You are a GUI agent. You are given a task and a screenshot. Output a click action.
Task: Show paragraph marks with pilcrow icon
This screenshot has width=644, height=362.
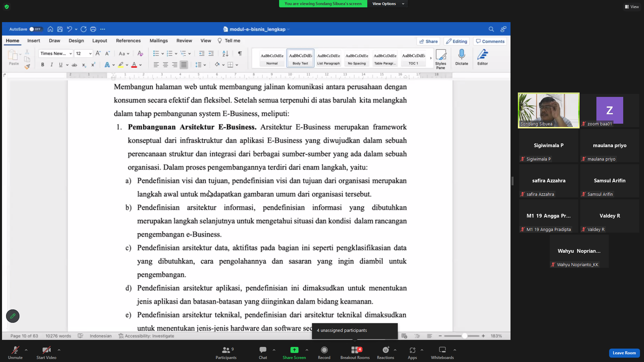point(240,53)
